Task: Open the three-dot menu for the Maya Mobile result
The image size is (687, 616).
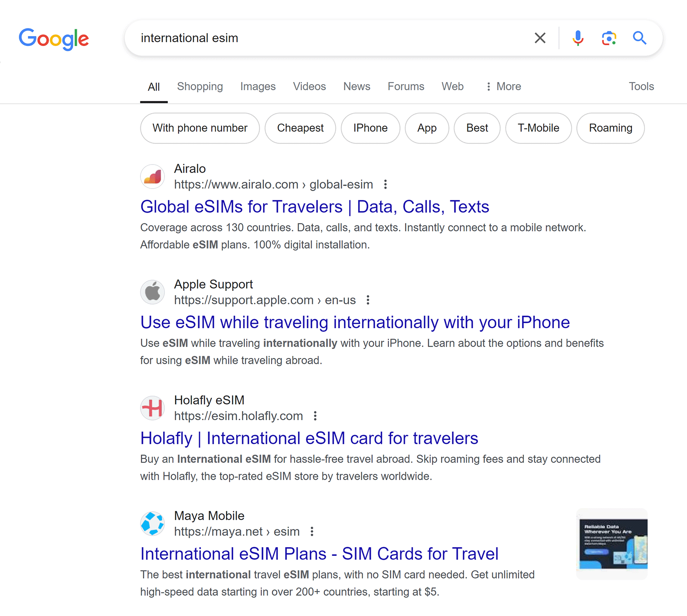Action: (x=312, y=531)
